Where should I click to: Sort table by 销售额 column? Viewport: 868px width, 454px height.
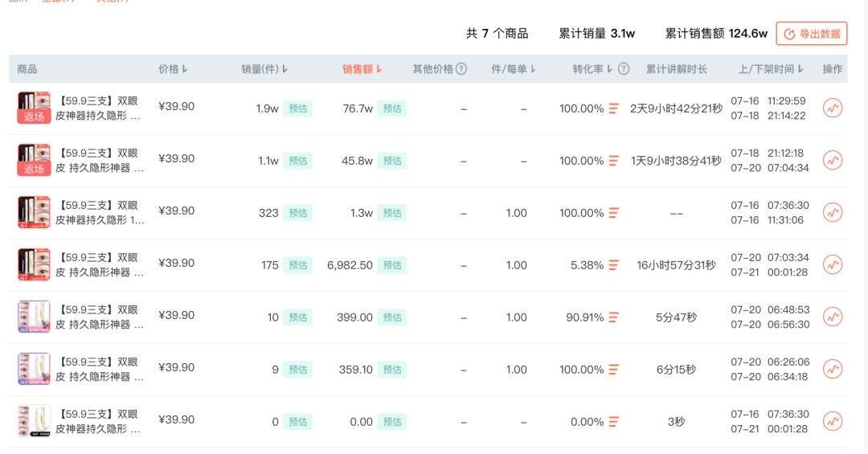click(x=362, y=69)
